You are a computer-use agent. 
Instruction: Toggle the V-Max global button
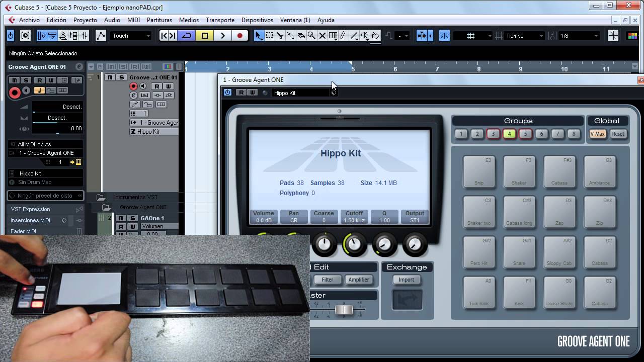click(598, 134)
